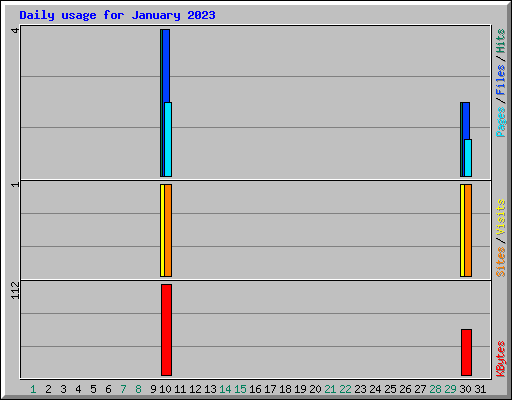Image resolution: width=512 pixels, height=400 pixels.
Task: Click day label '18' on the x-axis
Action: (285, 389)
